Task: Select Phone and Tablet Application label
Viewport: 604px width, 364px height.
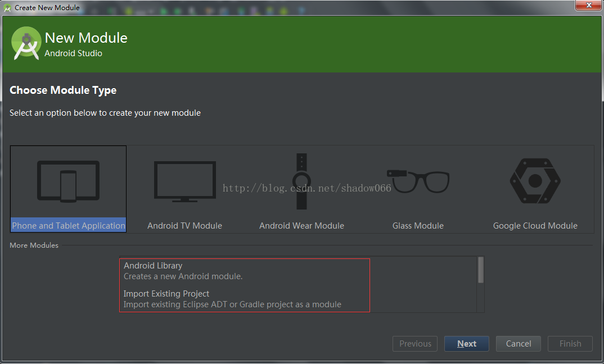Action: click(69, 225)
